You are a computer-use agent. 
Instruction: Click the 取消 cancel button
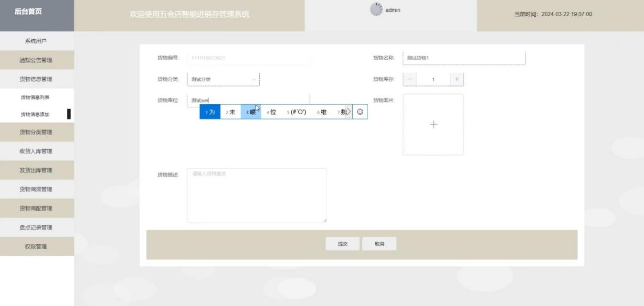click(x=379, y=244)
